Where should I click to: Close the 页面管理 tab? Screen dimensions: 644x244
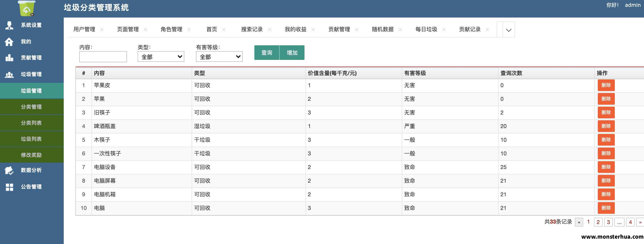click(x=145, y=29)
